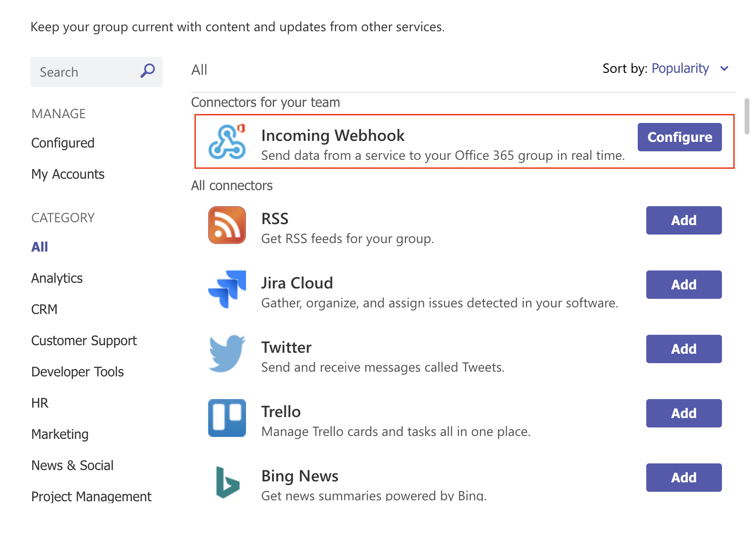Click the Trello icon
Image resolution: width=756 pixels, height=540 pixels.
point(227,418)
